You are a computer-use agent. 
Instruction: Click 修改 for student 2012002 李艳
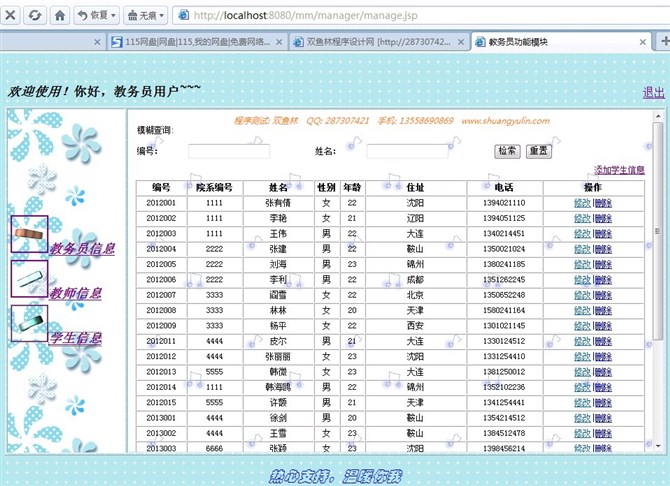[582, 218]
